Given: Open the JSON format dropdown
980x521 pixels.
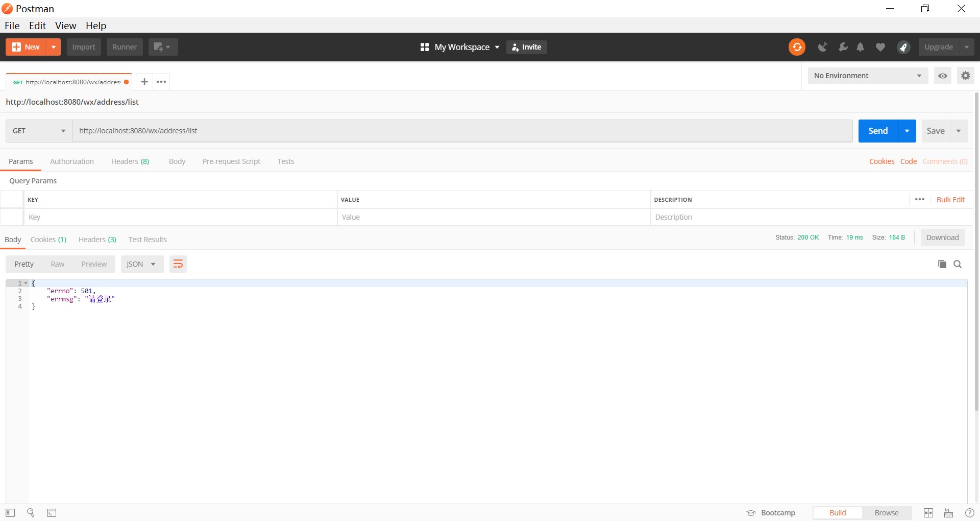Looking at the screenshot, I should tap(141, 264).
